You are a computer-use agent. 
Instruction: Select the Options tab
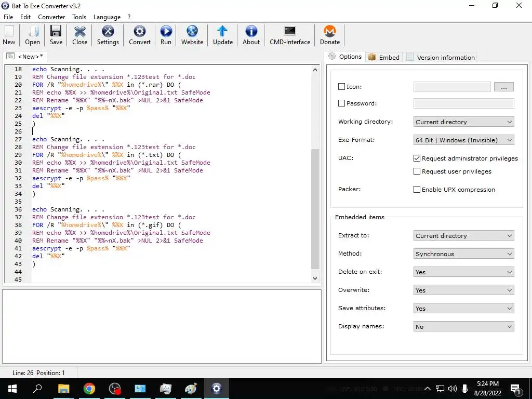[x=345, y=57]
